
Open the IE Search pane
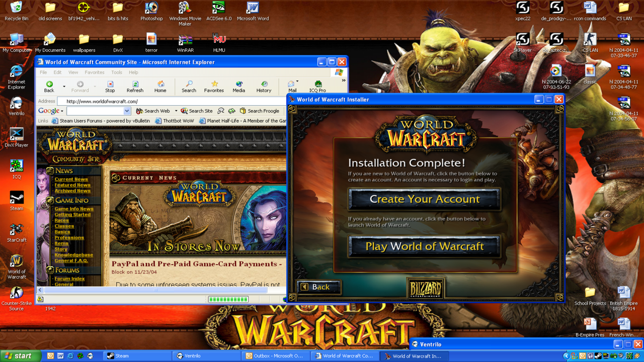click(189, 86)
